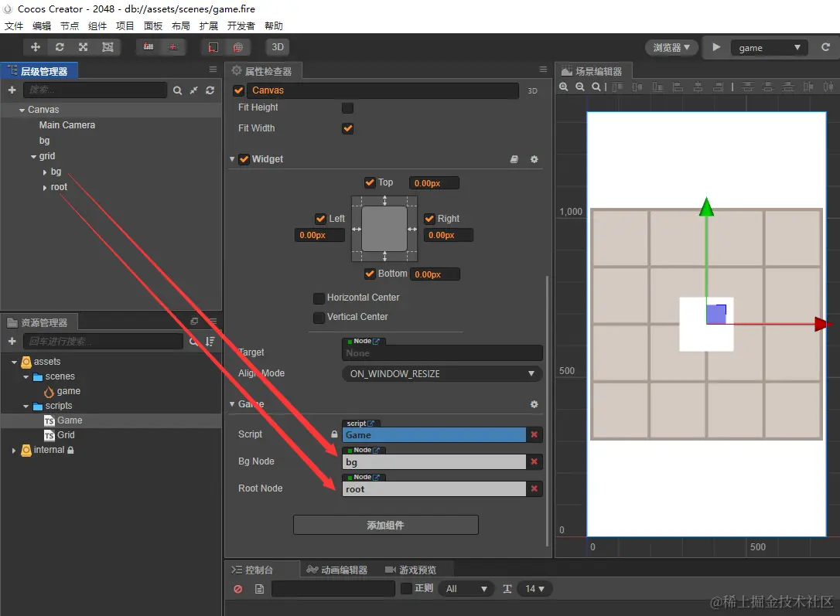Screen dimensions: 840x616
Task: Zoom in the scene editor
Action: [x=564, y=87]
